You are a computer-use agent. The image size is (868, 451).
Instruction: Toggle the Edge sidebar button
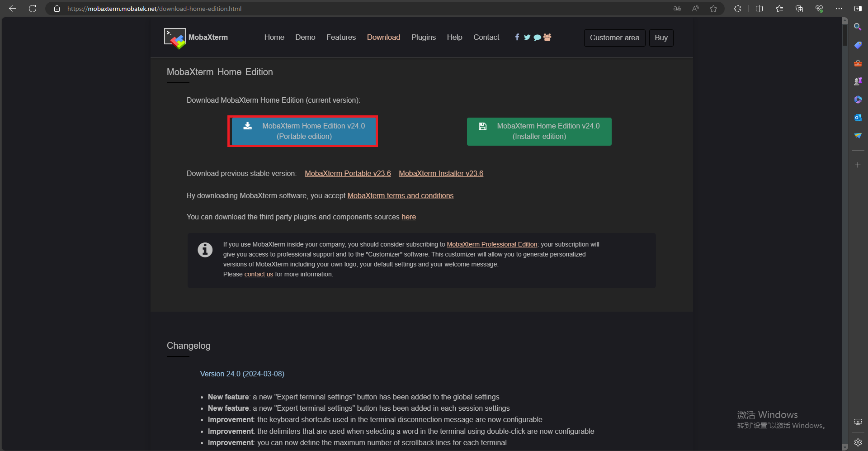858,9
